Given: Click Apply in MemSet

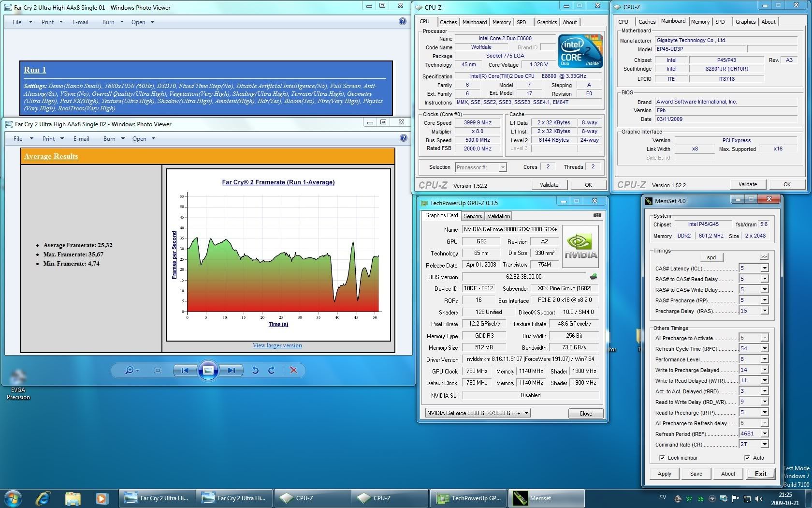Looking at the screenshot, I should [665, 474].
